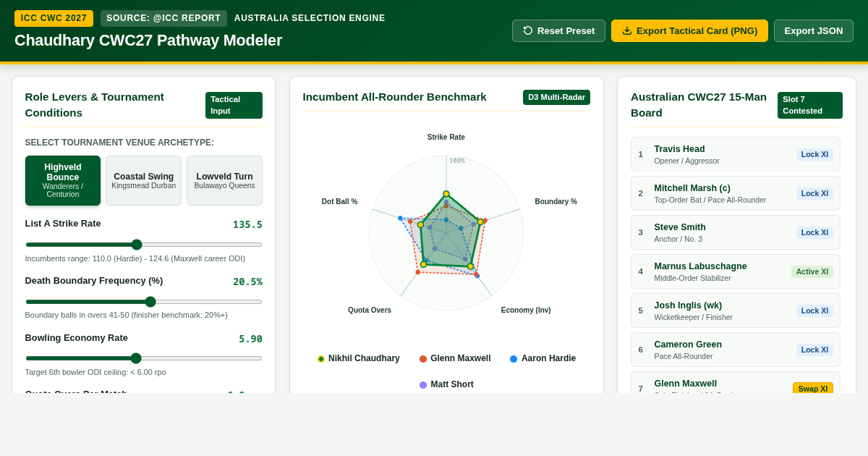This screenshot has width=868, height=456.
Task: Adjust the Death Boundary Frequency slider
Action: click(x=144, y=302)
